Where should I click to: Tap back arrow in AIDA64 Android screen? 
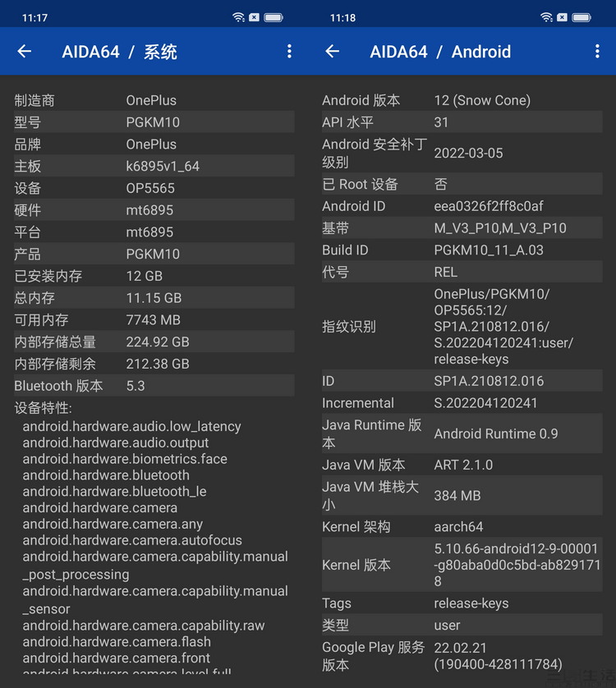pos(333,52)
